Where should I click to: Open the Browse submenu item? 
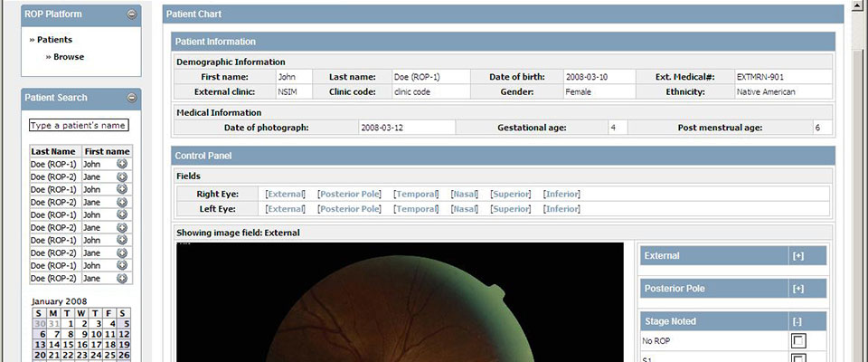[69, 57]
